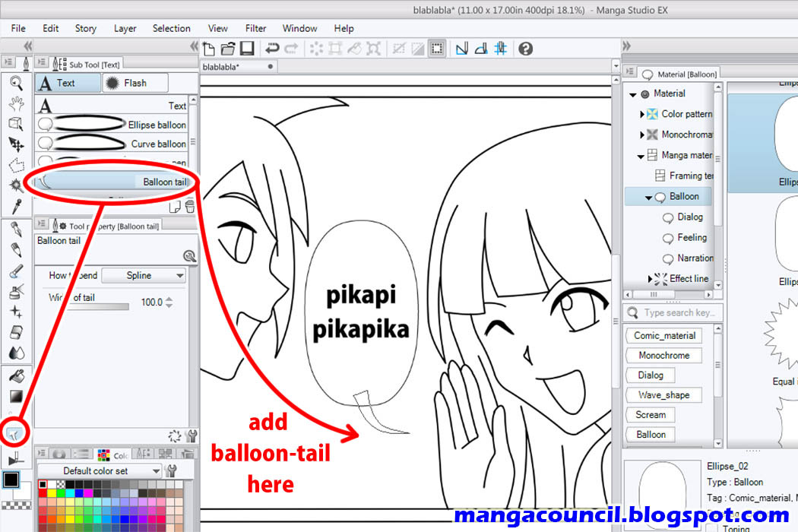The width and height of the screenshot is (798, 532).
Task: Select the Curve balloon sub tool
Action: click(x=112, y=144)
